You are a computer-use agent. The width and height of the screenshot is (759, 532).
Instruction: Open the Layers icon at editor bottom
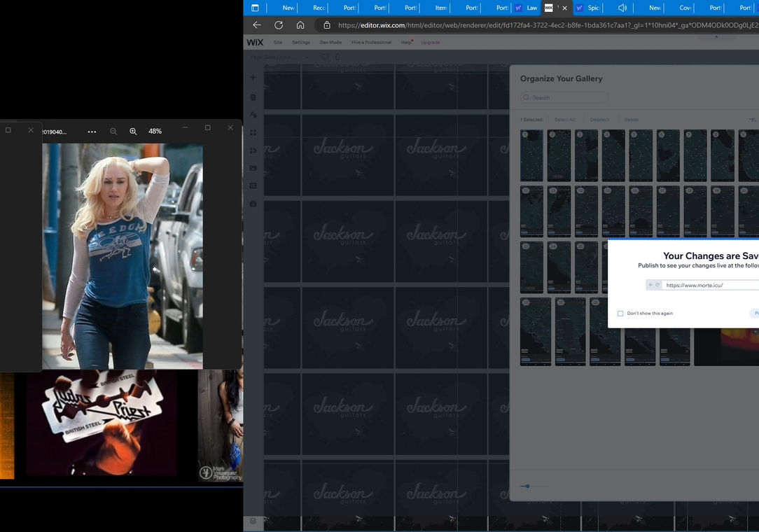253,521
